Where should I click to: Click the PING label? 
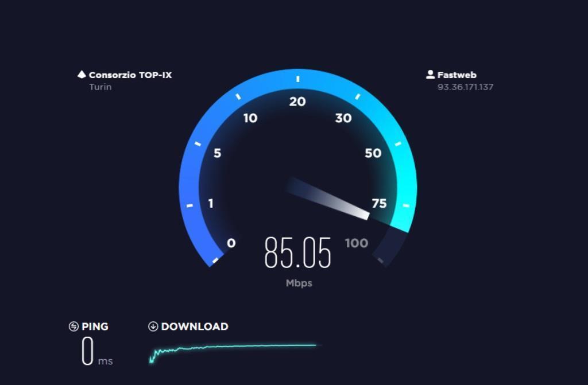[x=95, y=326]
